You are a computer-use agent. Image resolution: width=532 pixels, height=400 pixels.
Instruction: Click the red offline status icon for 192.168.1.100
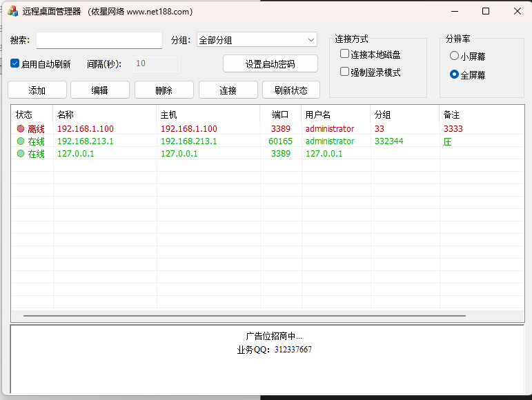coord(21,129)
